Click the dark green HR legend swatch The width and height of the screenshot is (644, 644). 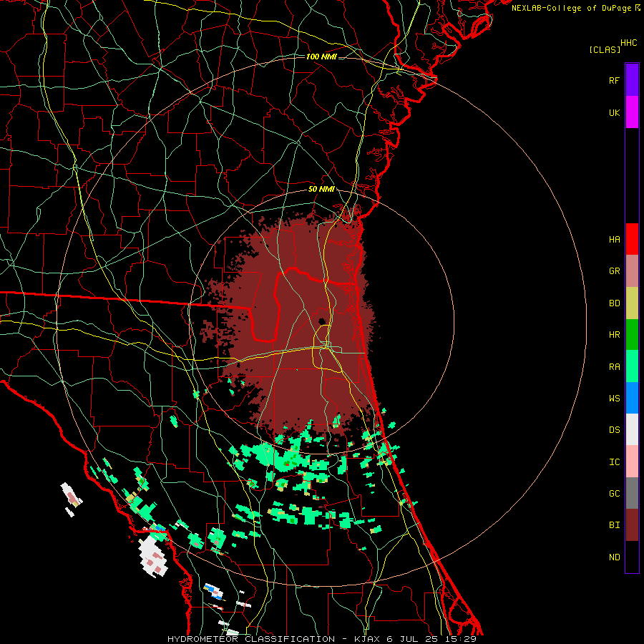tap(632, 335)
